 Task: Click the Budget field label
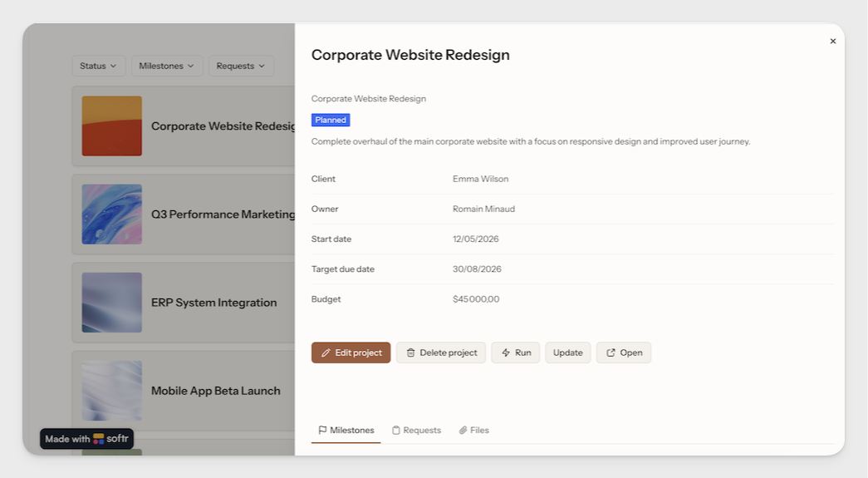[326, 299]
